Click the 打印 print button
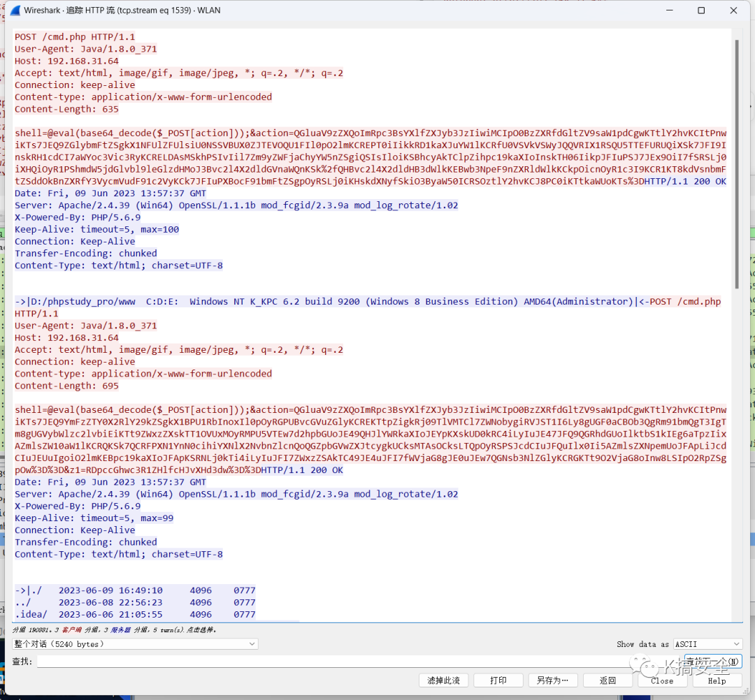Screen dimensions: 755x700 498,680
